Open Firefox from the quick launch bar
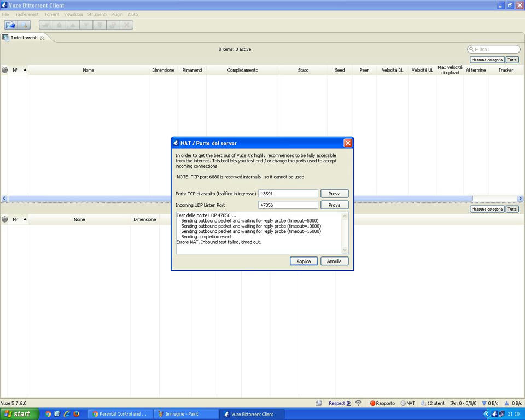525x420 pixels. [76, 414]
